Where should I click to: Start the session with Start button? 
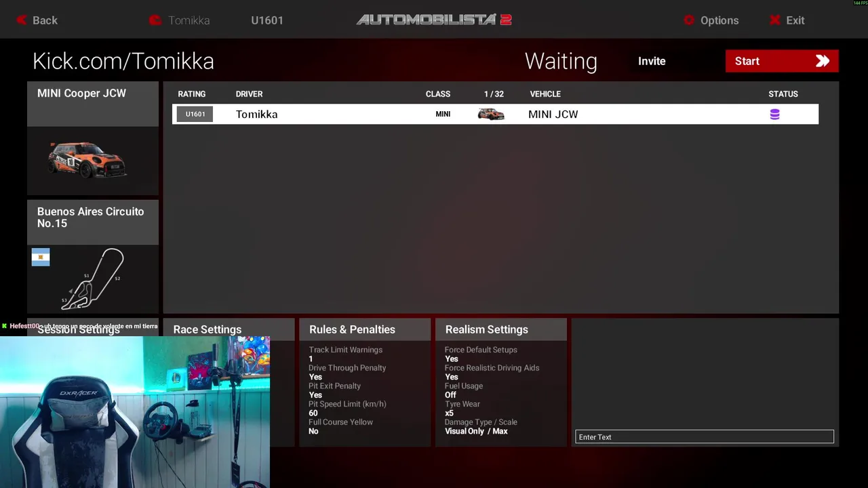coord(782,61)
